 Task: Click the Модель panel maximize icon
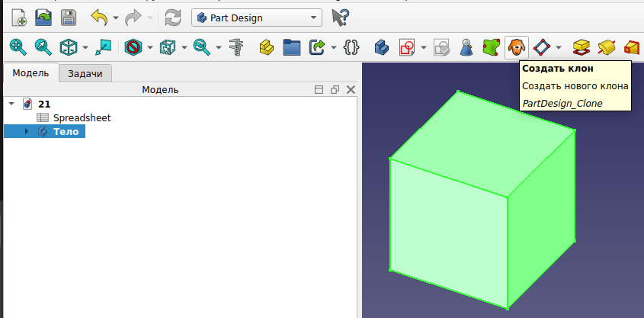pos(319,89)
